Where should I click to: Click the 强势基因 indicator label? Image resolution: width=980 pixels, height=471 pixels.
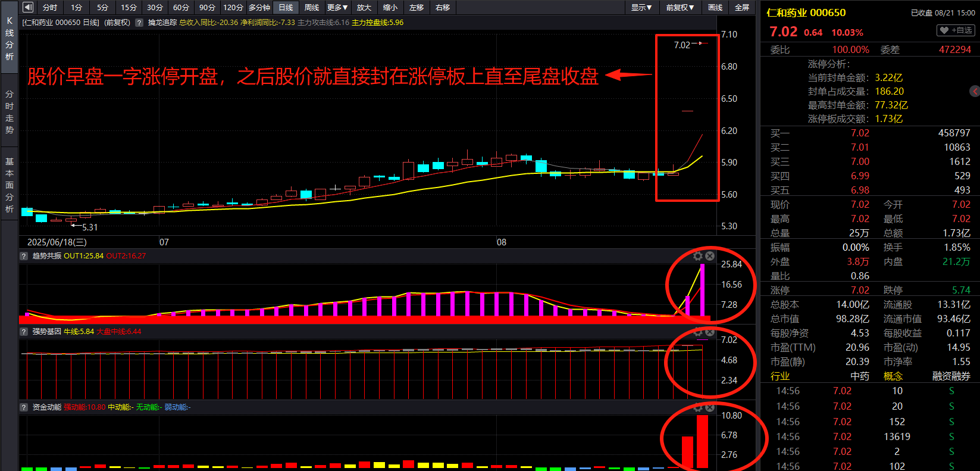click(x=47, y=332)
